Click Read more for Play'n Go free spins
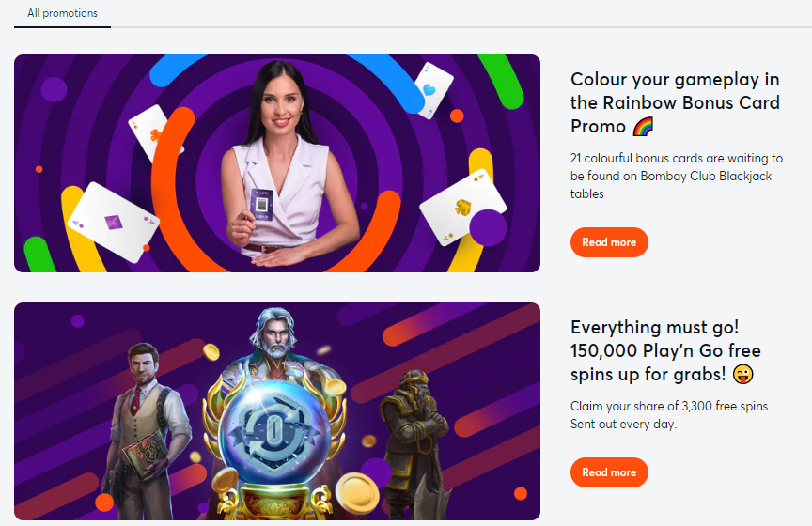 (x=609, y=472)
